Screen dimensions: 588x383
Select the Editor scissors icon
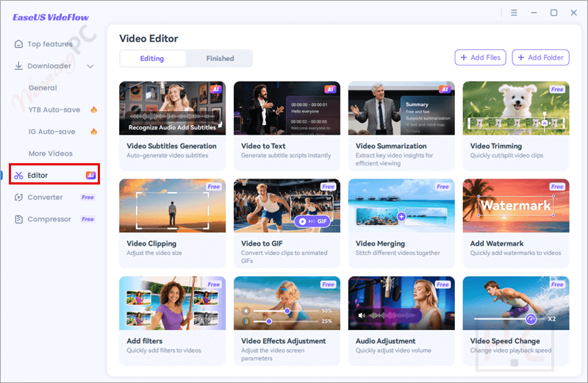[x=18, y=176]
